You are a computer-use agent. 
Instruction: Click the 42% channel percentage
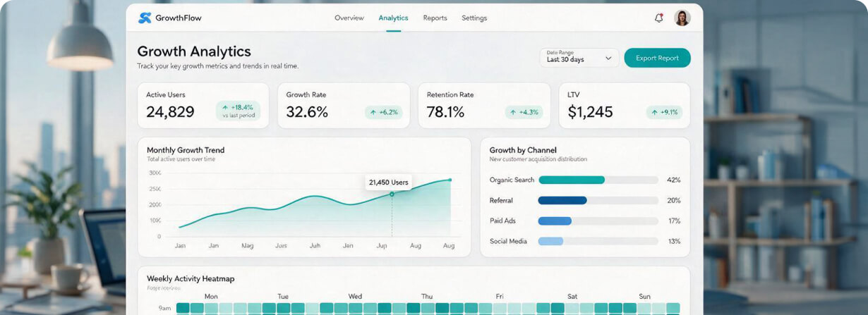point(674,180)
